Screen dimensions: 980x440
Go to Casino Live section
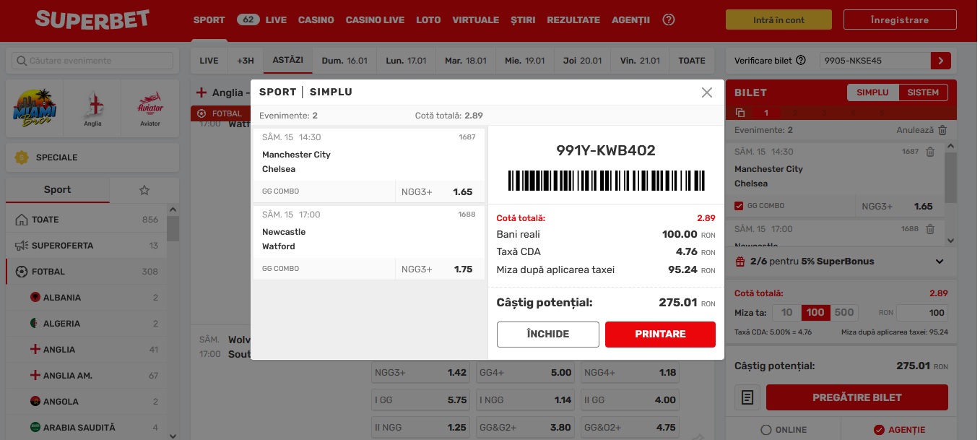[x=375, y=20]
